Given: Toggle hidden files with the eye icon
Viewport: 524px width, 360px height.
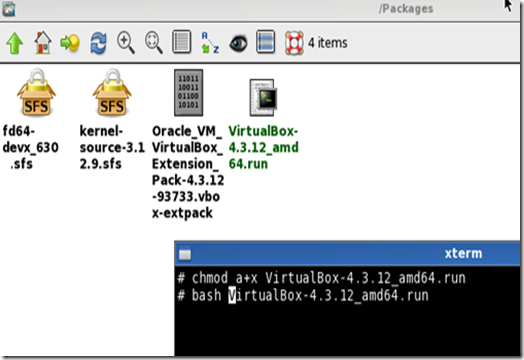Looking at the screenshot, I should click(238, 43).
